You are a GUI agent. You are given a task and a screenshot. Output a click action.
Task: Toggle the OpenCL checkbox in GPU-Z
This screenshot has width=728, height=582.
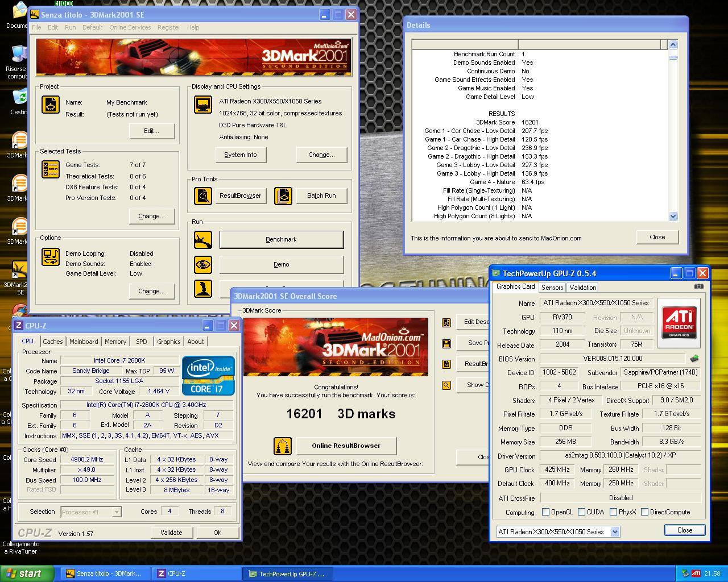point(546,512)
